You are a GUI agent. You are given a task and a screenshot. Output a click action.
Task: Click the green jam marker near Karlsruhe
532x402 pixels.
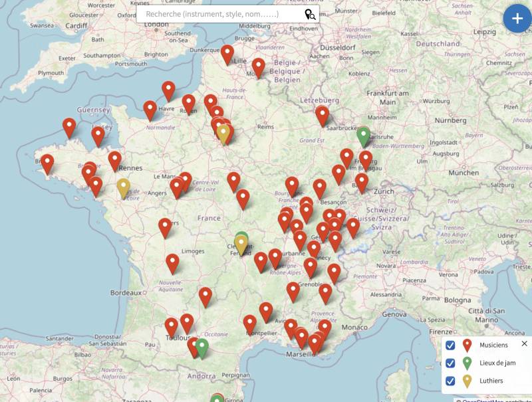[363, 136]
